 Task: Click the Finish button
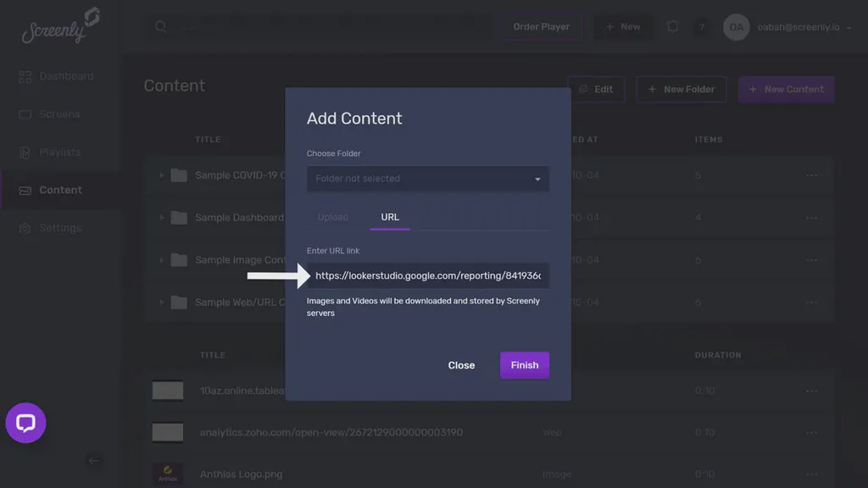(x=524, y=365)
